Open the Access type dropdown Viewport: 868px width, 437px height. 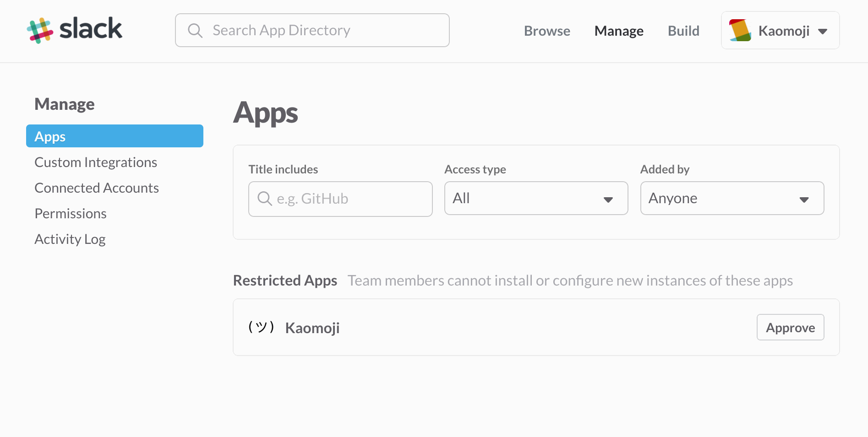click(x=536, y=198)
